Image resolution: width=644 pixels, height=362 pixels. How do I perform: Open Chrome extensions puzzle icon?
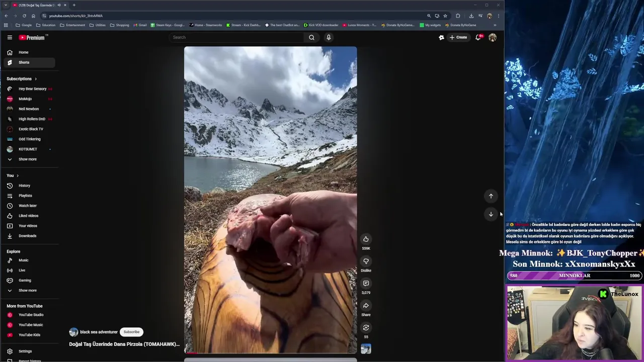tap(458, 16)
